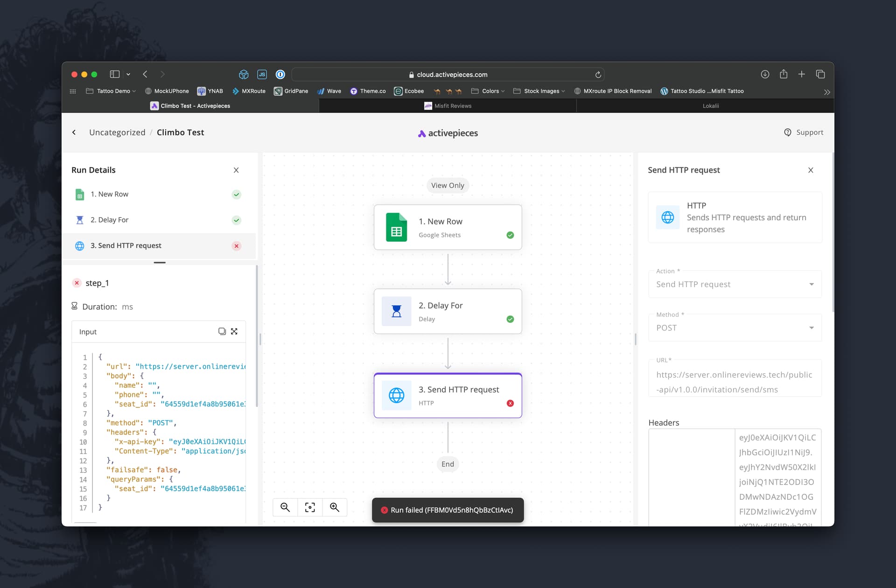This screenshot has width=896, height=588.
Task: Open the Action dropdown
Action: 735,284
